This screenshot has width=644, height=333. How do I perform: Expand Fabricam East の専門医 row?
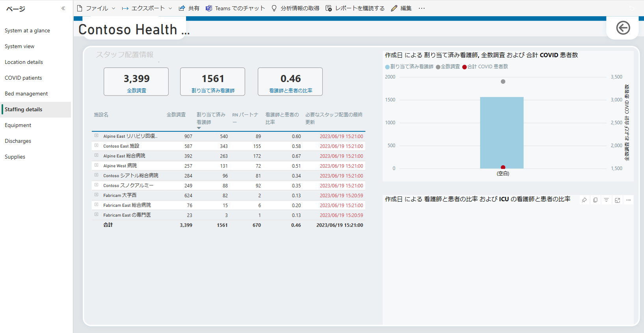point(96,214)
